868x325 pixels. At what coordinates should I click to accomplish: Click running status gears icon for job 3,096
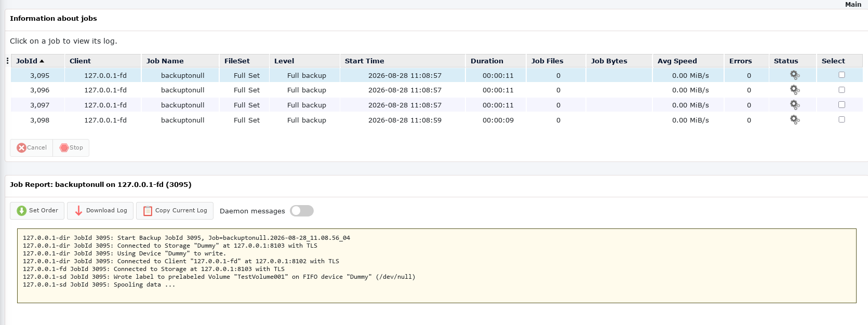[795, 89]
